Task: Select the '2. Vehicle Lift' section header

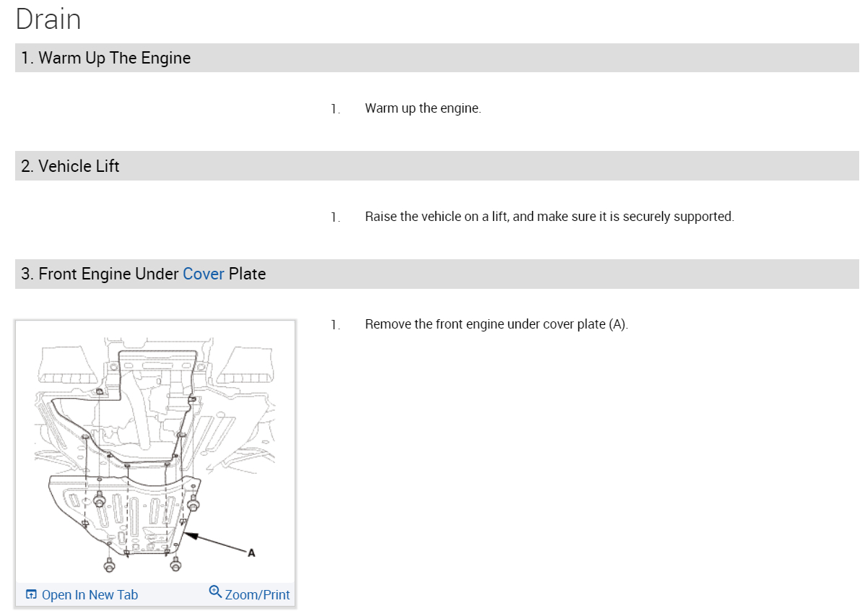Action: [x=70, y=166]
